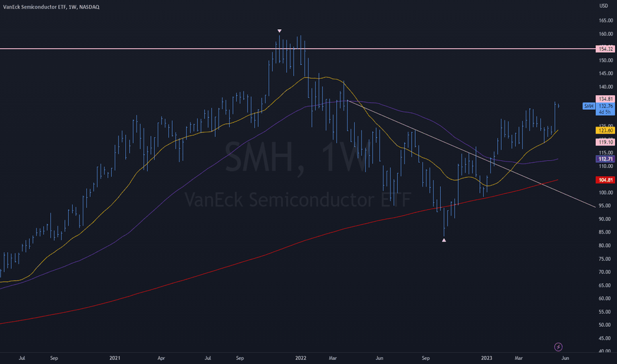The image size is (617, 364).
Task: Click the 2023 label on time axis
Action: click(x=487, y=358)
